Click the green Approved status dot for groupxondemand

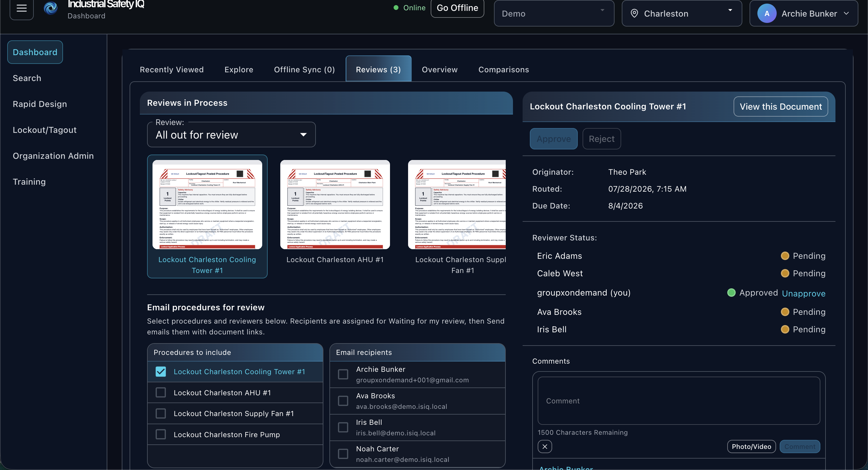[x=731, y=293]
